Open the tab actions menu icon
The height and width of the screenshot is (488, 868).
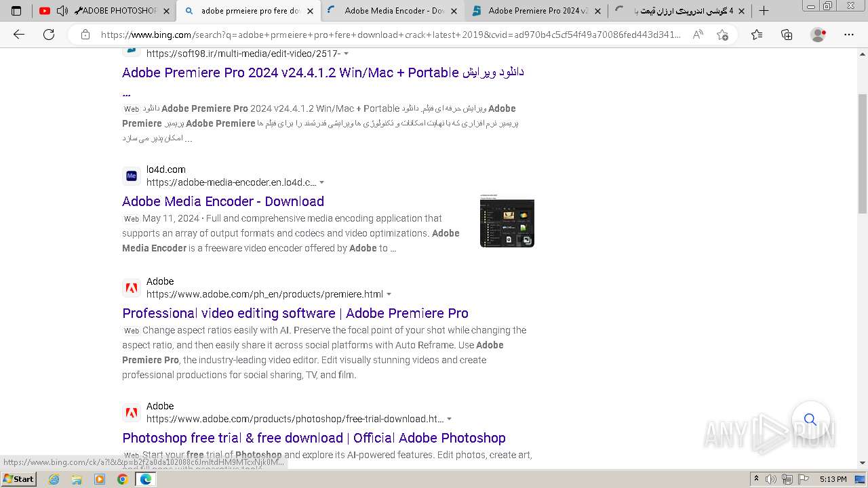(16, 11)
